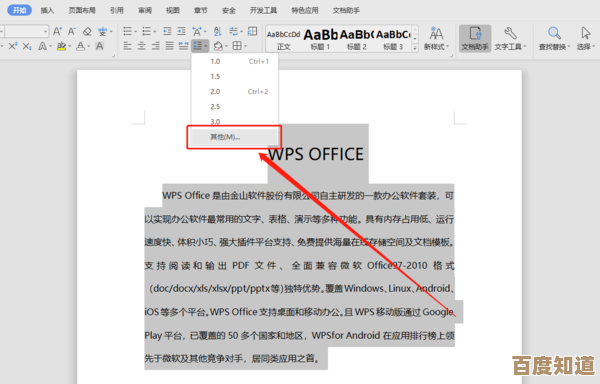Open the 引用 References tab

(x=117, y=10)
